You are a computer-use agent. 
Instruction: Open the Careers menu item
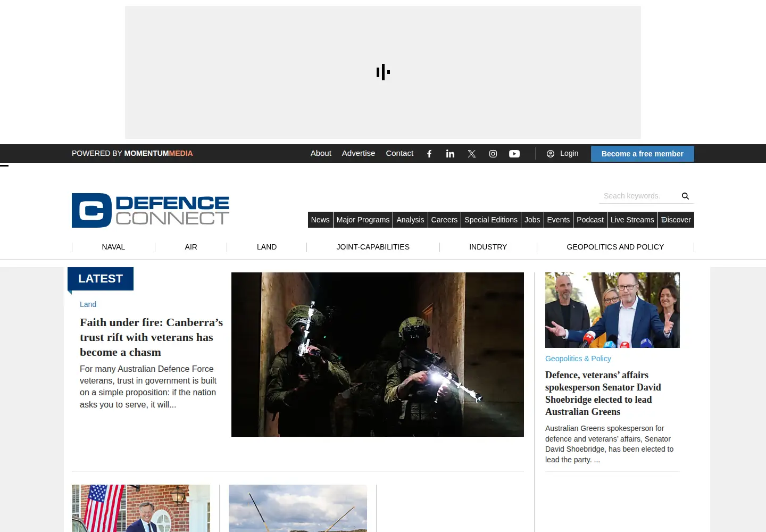(444, 220)
